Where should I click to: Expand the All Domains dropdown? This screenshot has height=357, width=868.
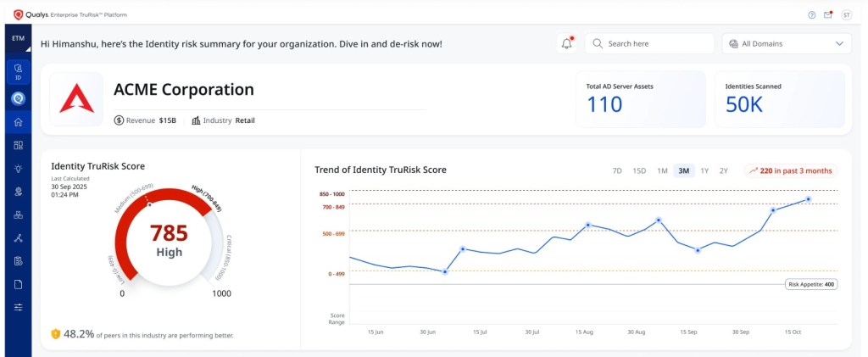tap(786, 43)
